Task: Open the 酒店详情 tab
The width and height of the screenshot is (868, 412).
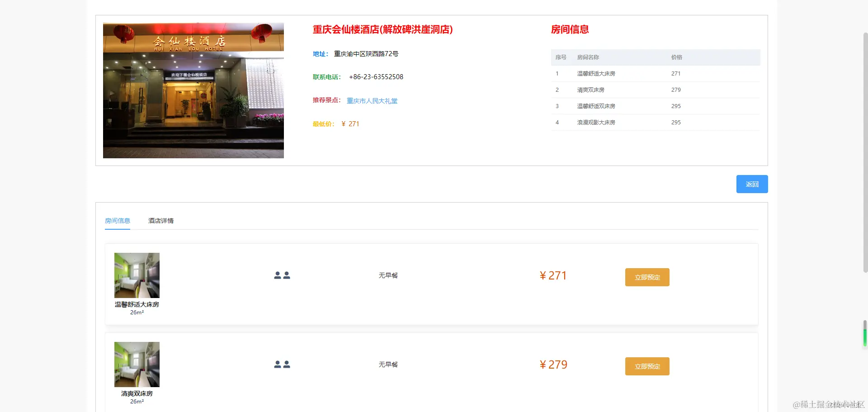Action: 161,221
